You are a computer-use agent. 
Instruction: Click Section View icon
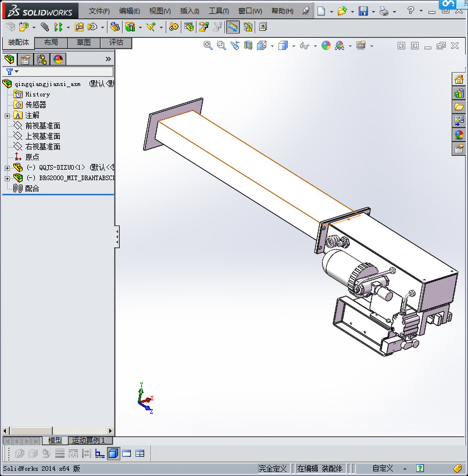[248, 45]
